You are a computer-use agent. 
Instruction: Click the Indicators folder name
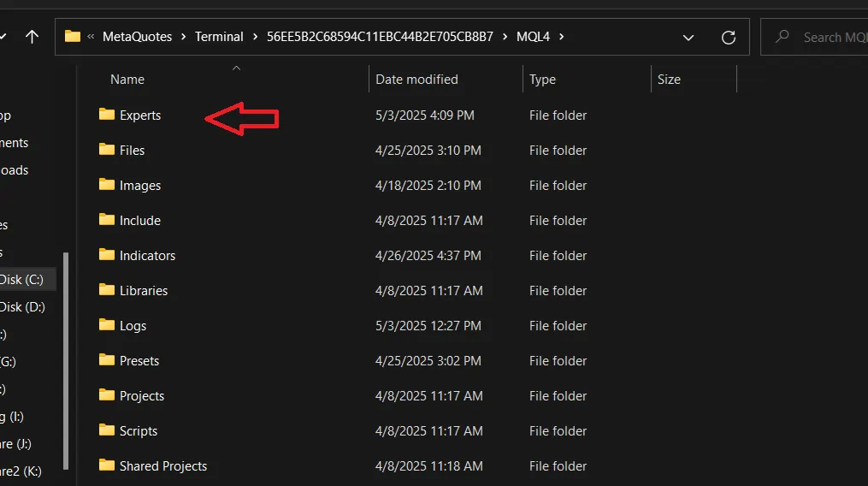tap(147, 256)
